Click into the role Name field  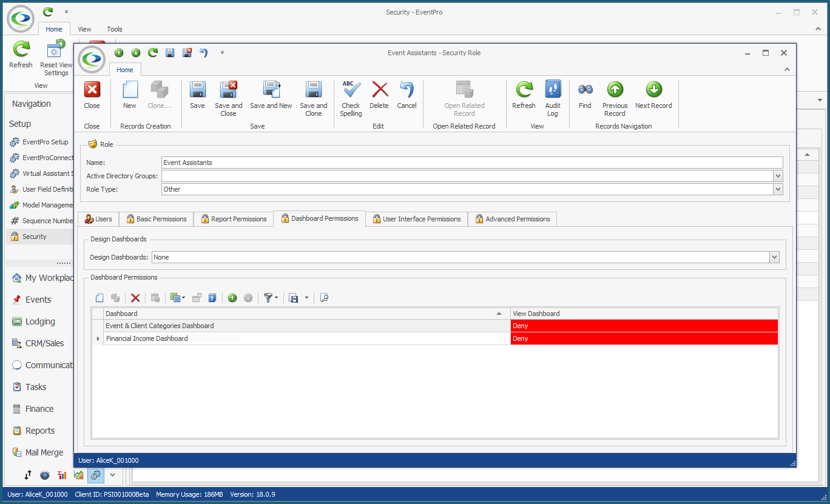472,163
